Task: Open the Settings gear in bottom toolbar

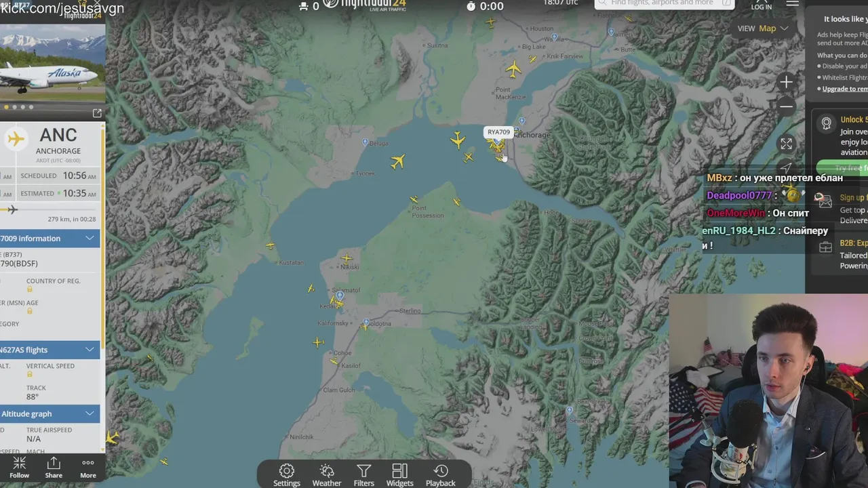Action: coord(287,474)
